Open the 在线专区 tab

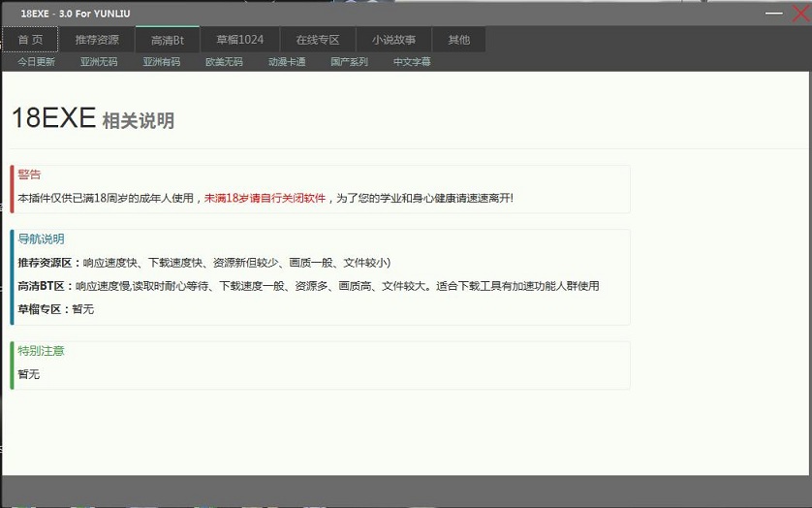317,40
